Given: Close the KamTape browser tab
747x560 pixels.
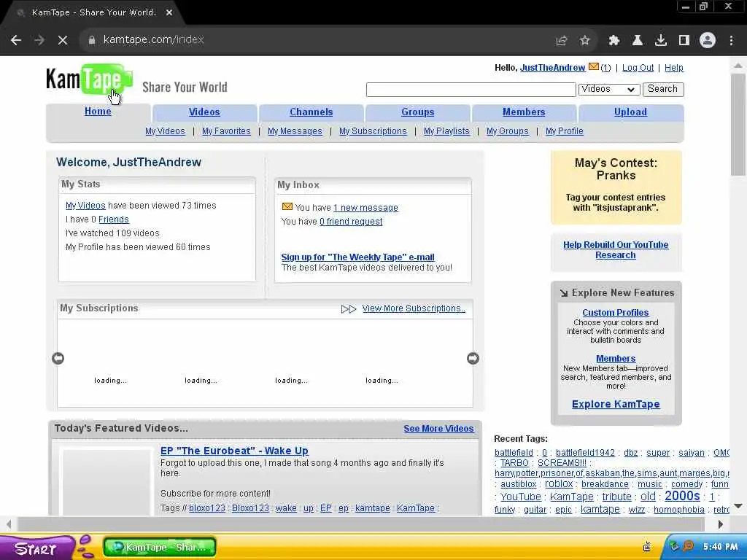Looking at the screenshot, I should (x=169, y=13).
